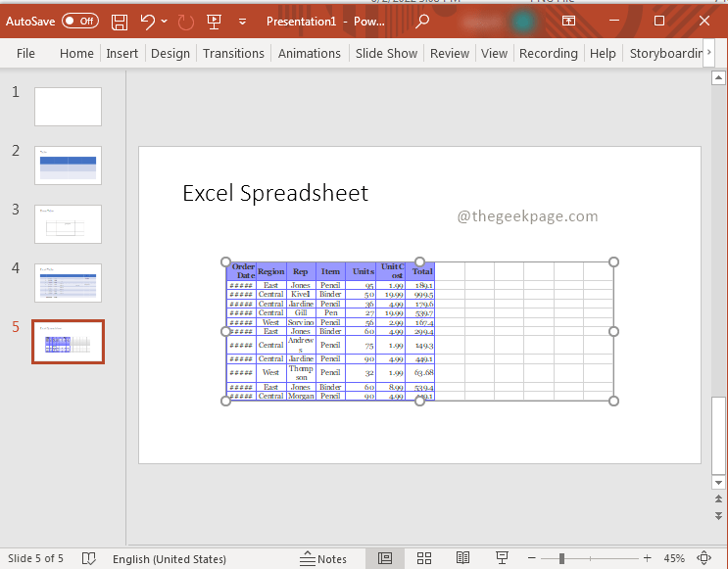The width and height of the screenshot is (728, 569).
Task: Open the Slide Show tab
Action: [x=386, y=53]
